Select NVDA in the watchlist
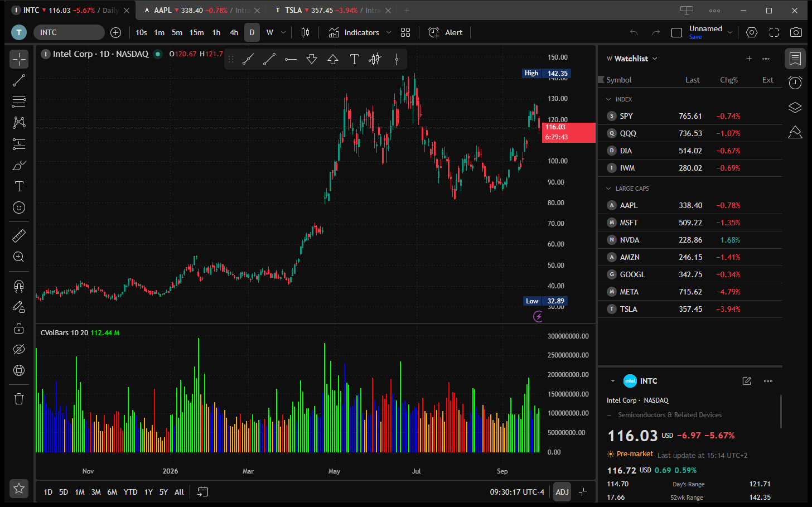 pos(690,240)
